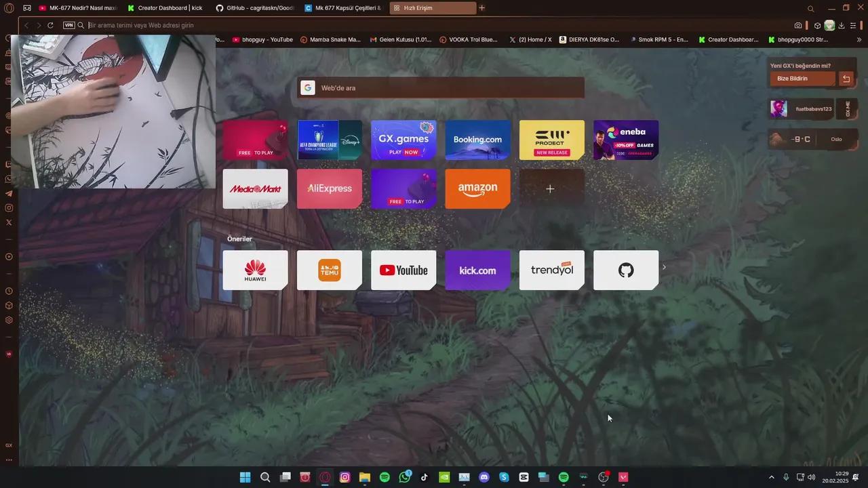Open a new tab with plus button

[481, 8]
